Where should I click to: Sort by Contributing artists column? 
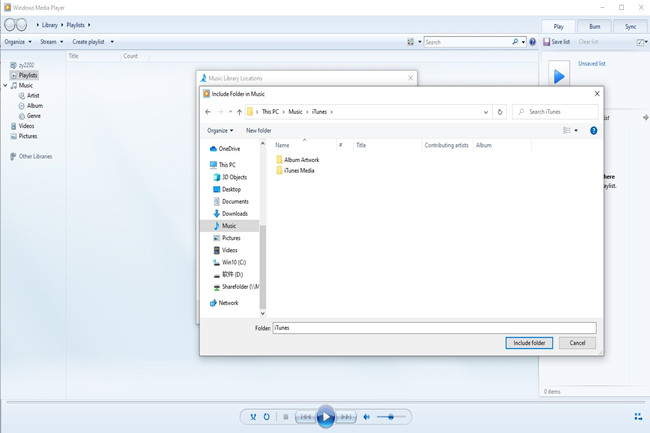[447, 145]
